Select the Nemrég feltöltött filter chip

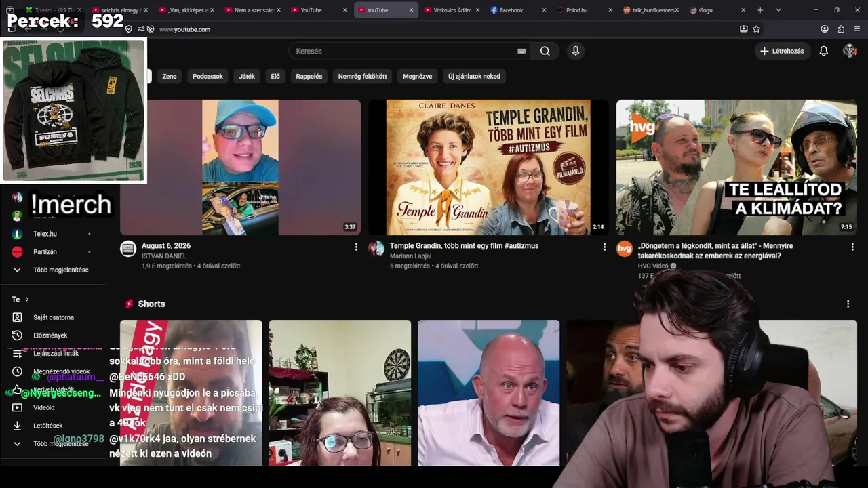click(x=363, y=77)
